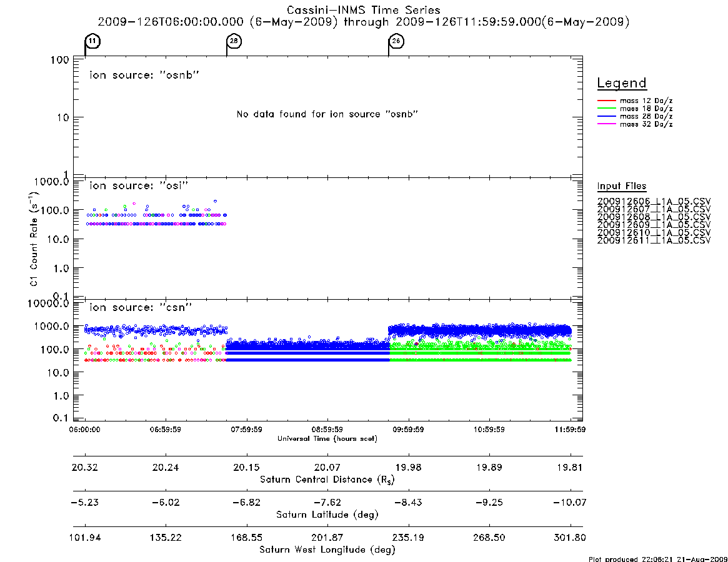This screenshot has height=562, width=728.
Task: Click the 101.94 longitude value
Action: [x=84, y=538]
